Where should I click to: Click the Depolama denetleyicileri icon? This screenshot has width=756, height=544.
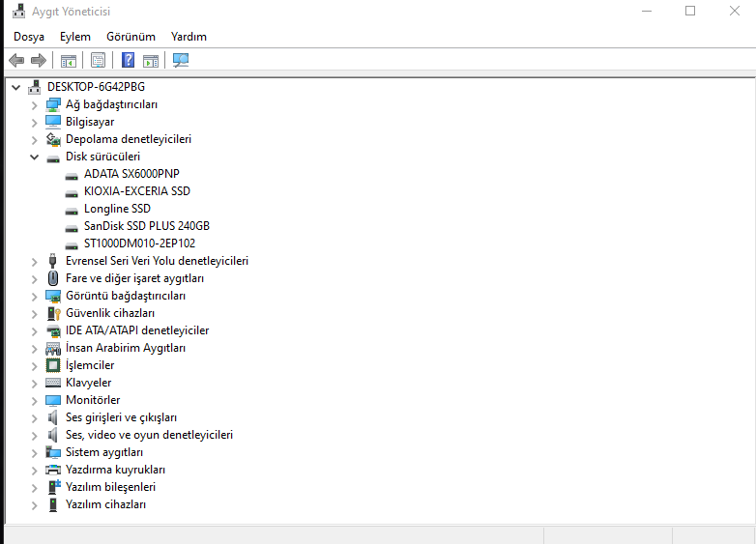coord(53,139)
